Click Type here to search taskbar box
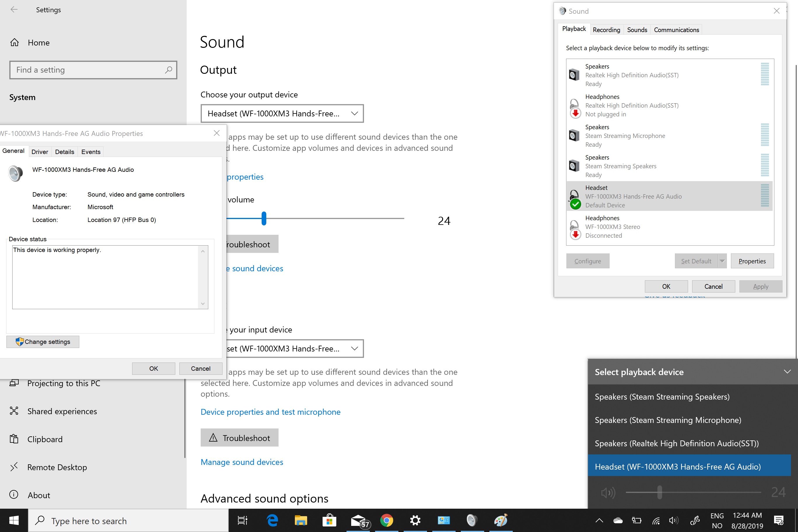This screenshot has height=532, width=798. [128, 520]
